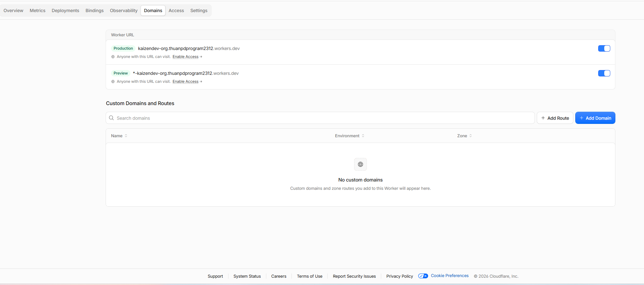Click the plus icon on Add Route
This screenshot has height=285, width=644.
(x=543, y=118)
